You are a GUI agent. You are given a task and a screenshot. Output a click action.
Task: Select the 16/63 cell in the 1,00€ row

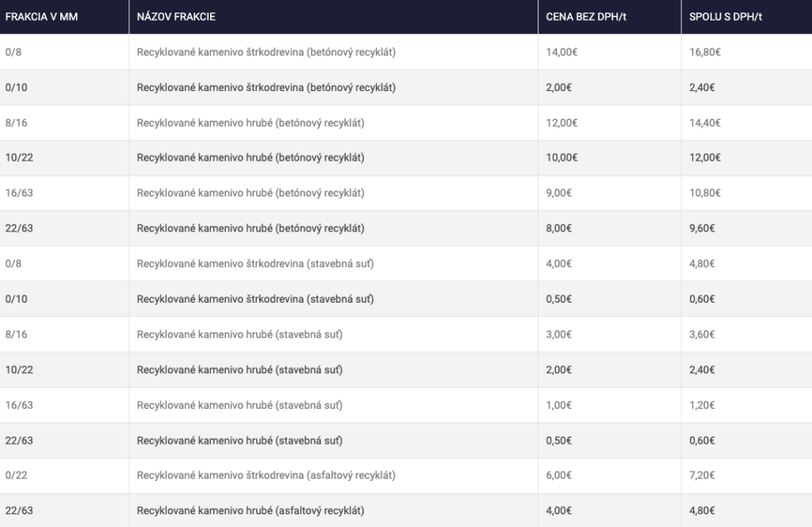pos(64,405)
